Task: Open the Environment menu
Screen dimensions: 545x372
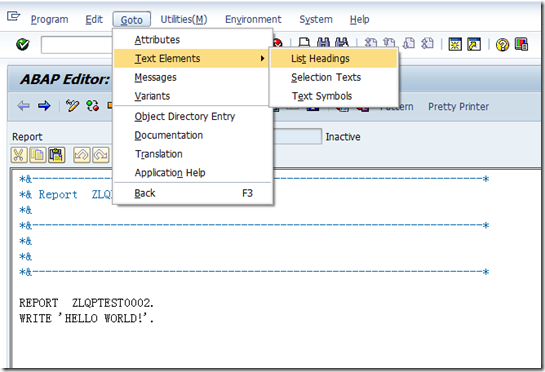Action: pyautogui.click(x=253, y=19)
